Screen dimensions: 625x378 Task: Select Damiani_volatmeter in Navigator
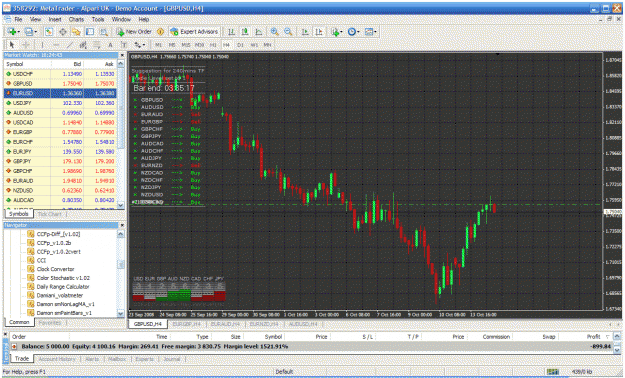pos(60,295)
